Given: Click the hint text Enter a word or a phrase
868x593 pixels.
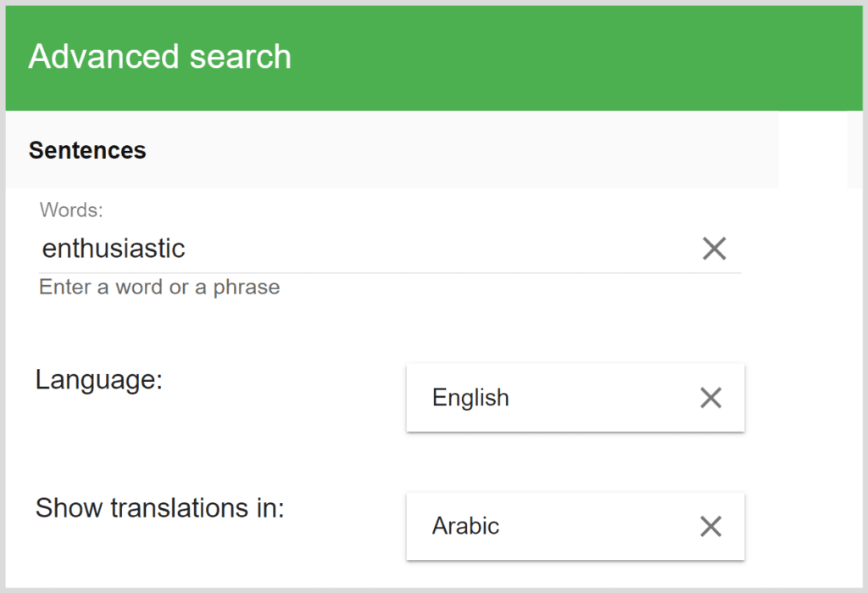Looking at the screenshot, I should click(158, 287).
